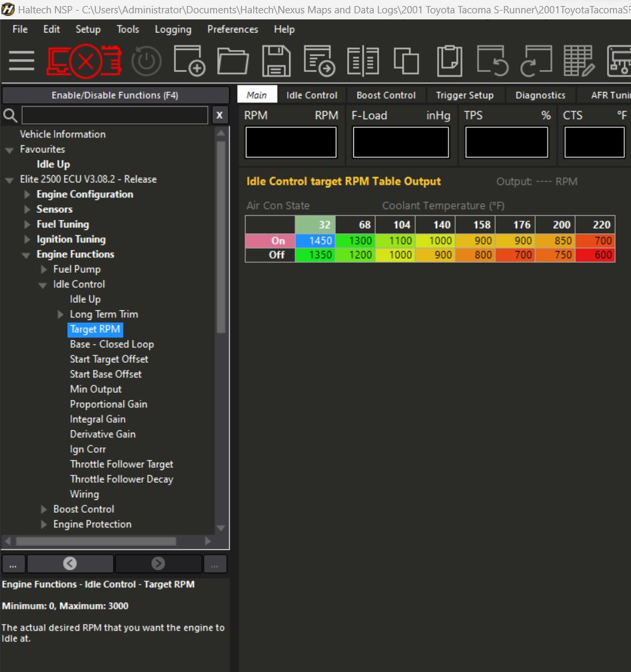Select Proportional Gain item
631x672 pixels.
(x=109, y=404)
